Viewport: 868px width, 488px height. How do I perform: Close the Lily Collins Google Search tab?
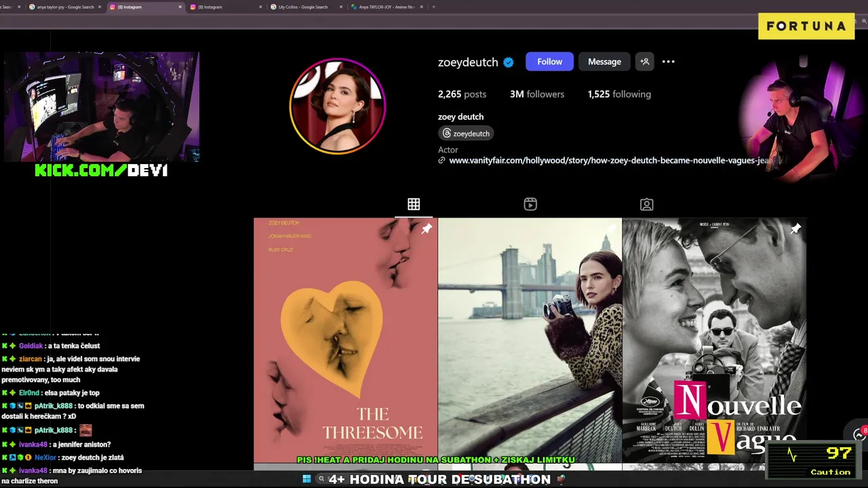click(x=341, y=7)
